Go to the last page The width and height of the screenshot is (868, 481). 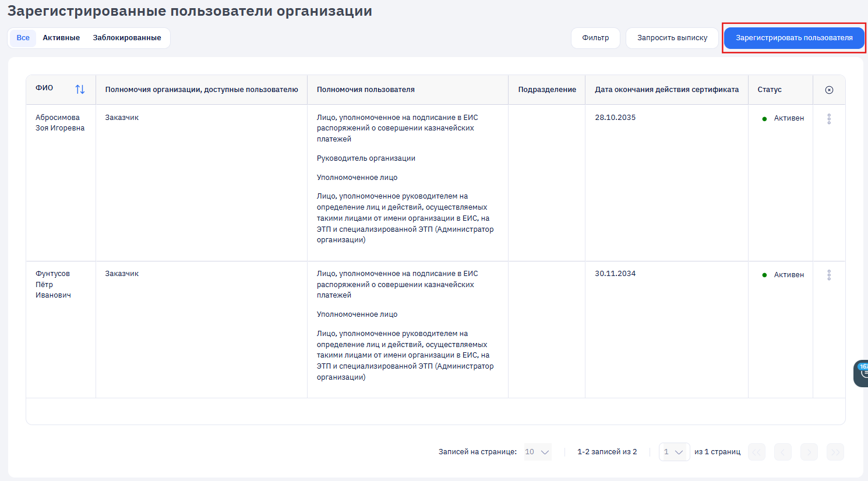pos(835,452)
